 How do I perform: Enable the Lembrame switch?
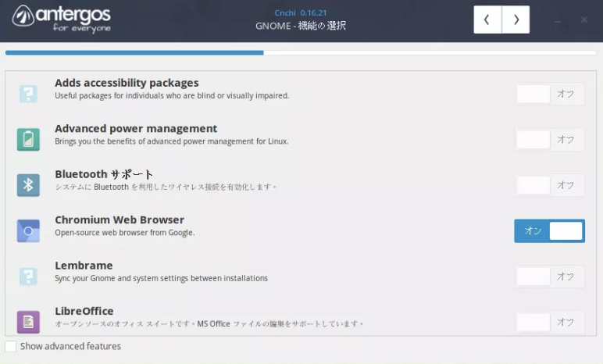[x=550, y=277]
